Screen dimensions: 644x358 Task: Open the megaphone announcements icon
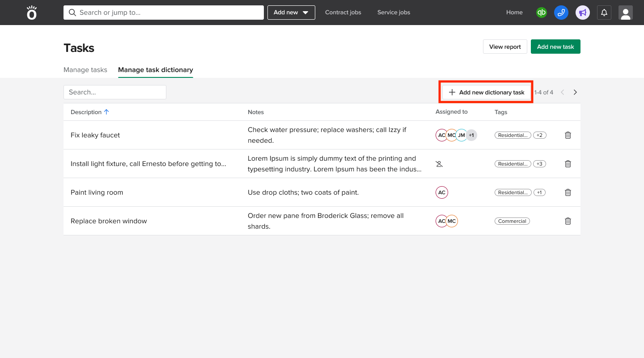coord(582,13)
